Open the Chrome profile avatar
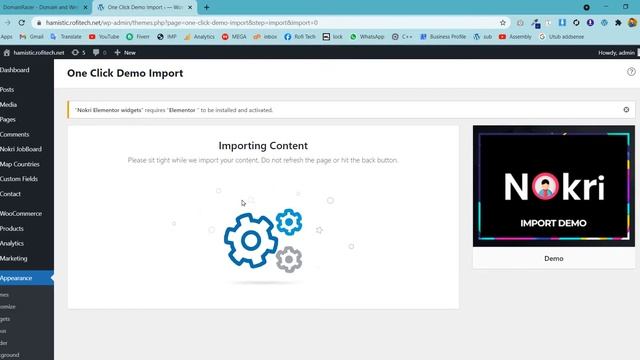Image resolution: width=640 pixels, height=360 pixels. [633, 23]
